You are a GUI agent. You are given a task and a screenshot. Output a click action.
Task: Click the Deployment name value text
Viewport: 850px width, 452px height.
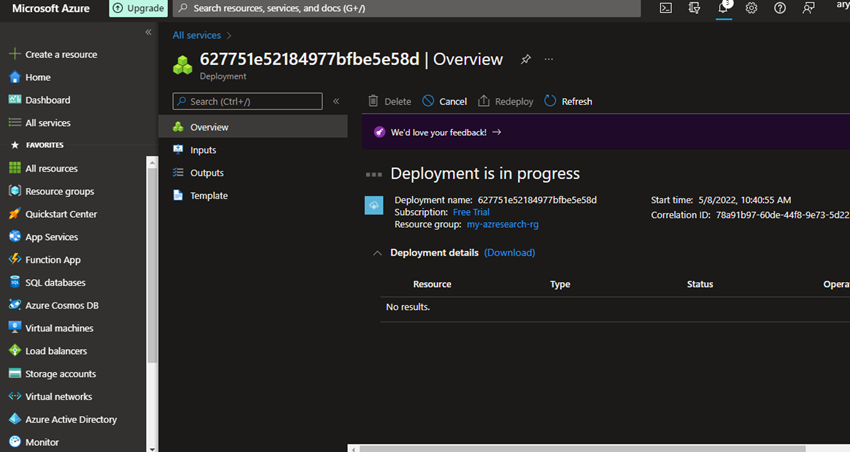click(x=537, y=200)
